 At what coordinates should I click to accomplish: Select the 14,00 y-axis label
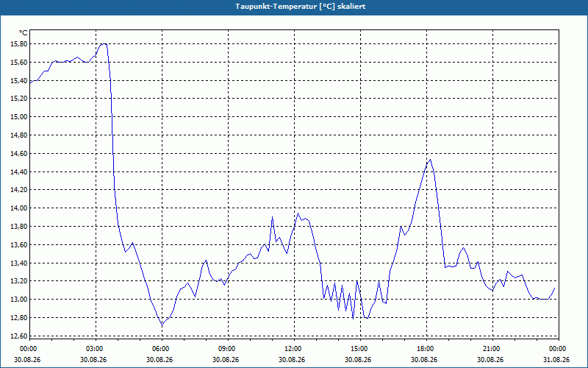pos(19,208)
